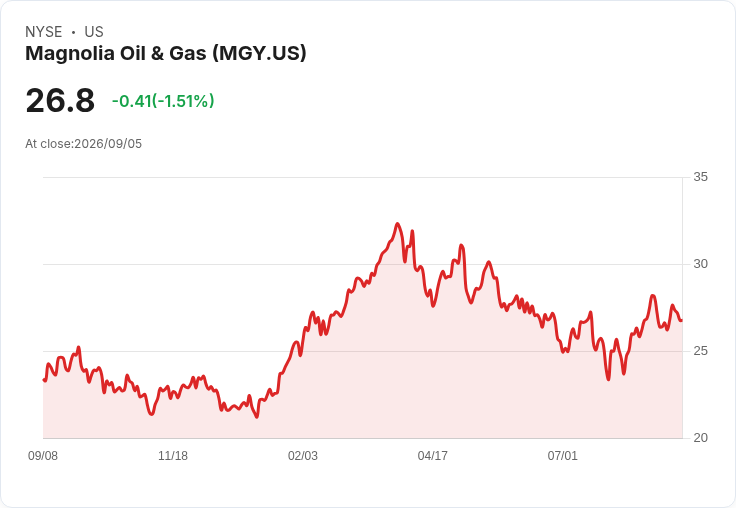Click the price change -0.41(-1.51%) text

(163, 101)
